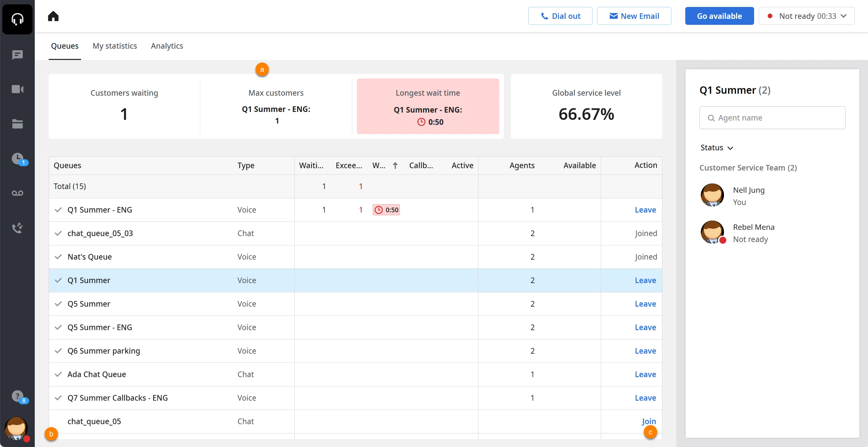The image size is (868, 447).
Task: Open the help question mark icon
Action: 18,396
